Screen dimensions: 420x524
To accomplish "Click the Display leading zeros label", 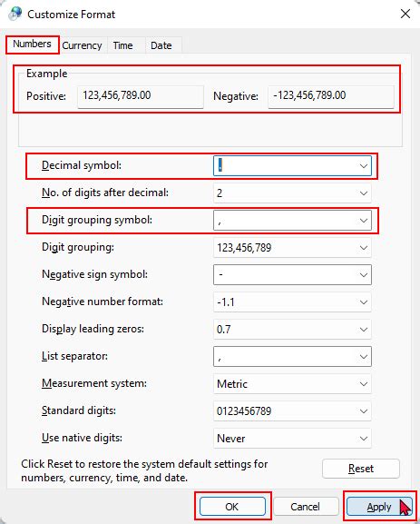I will [x=93, y=329].
